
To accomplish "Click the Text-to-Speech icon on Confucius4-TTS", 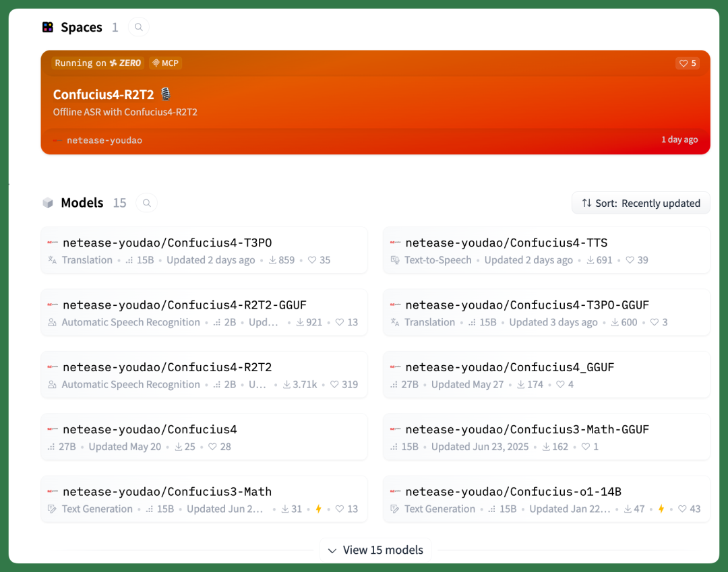I will point(395,260).
